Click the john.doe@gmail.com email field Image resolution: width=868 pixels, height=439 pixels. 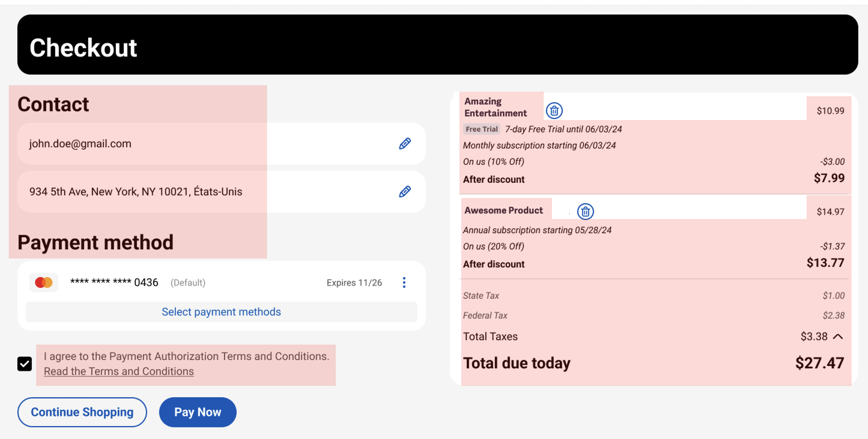[x=221, y=143]
